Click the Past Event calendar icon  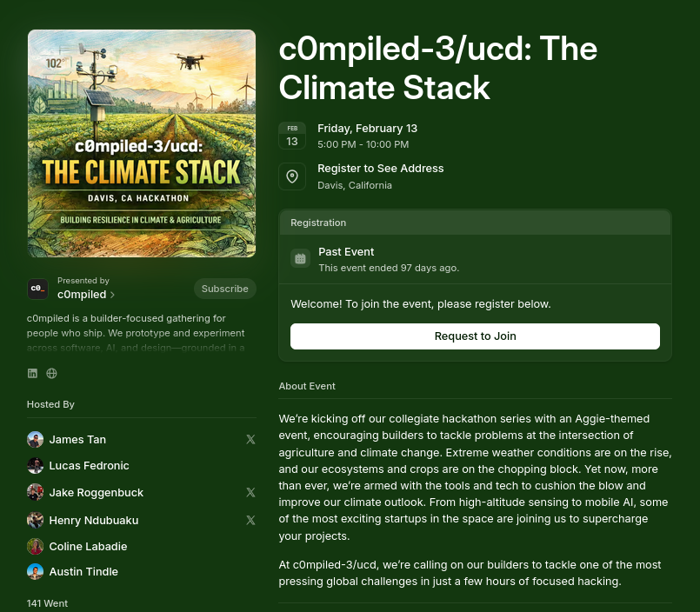click(301, 258)
